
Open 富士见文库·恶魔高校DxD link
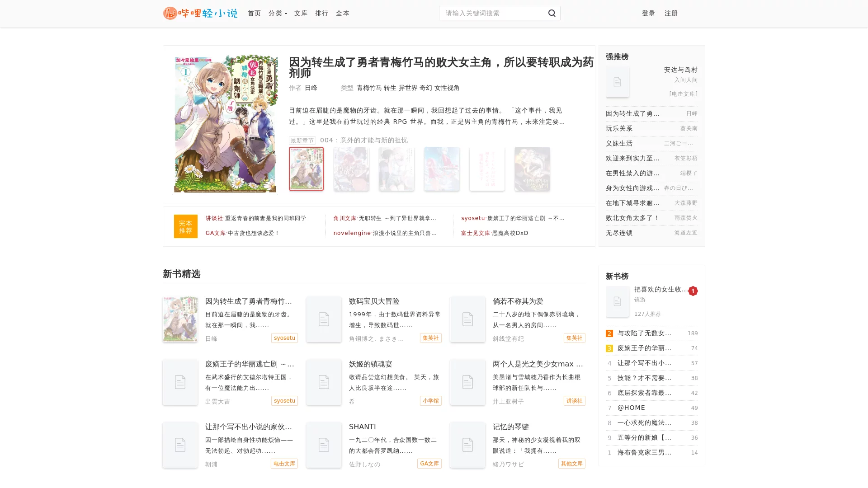495,233
